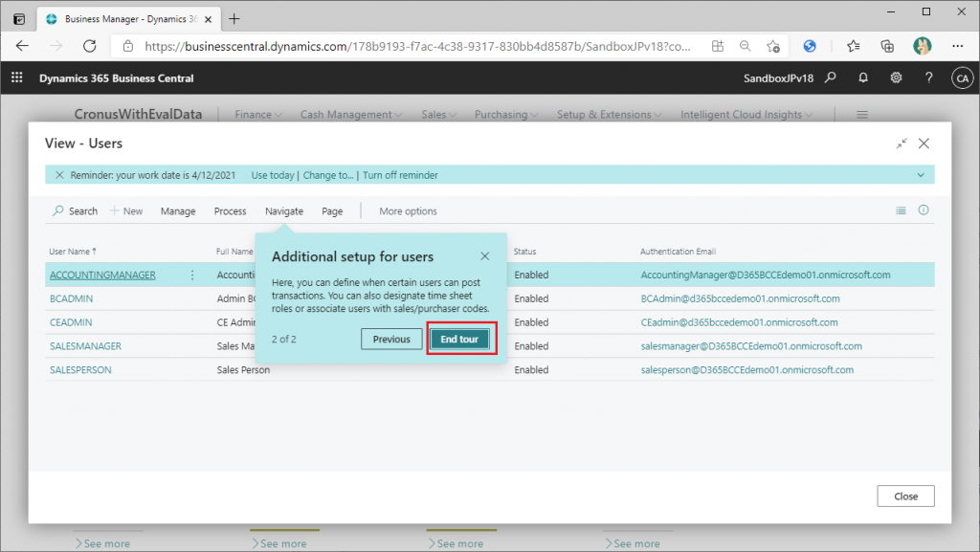This screenshot has height=552, width=980.
Task: Dismiss the work date reminder with X
Action: tap(59, 175)
